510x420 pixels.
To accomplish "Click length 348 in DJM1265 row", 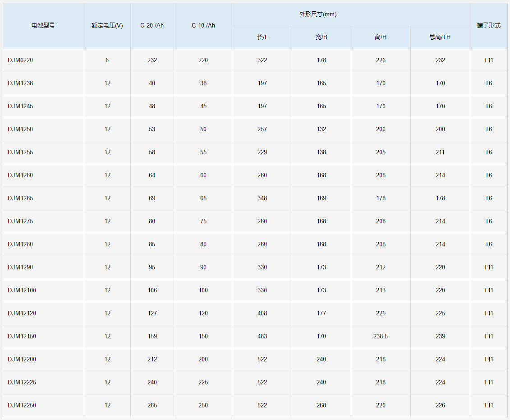I will pos(262,198).
